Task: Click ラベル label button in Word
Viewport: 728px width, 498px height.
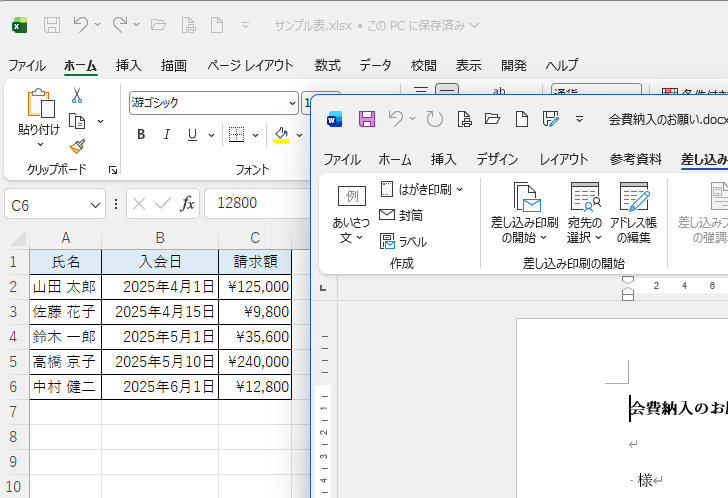Action: click(x=403, y=241)
